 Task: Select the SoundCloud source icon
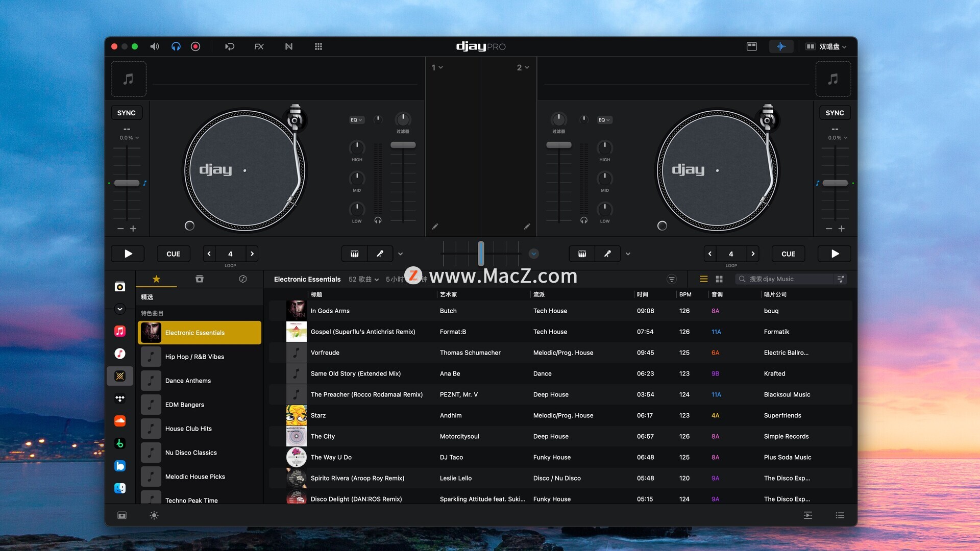[120, 421]
